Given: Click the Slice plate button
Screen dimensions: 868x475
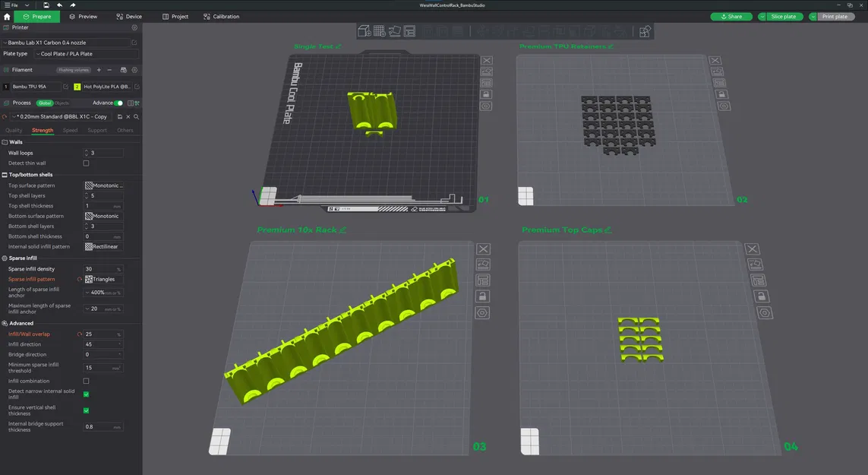Looking at the screenshot, I should (783, 17).
